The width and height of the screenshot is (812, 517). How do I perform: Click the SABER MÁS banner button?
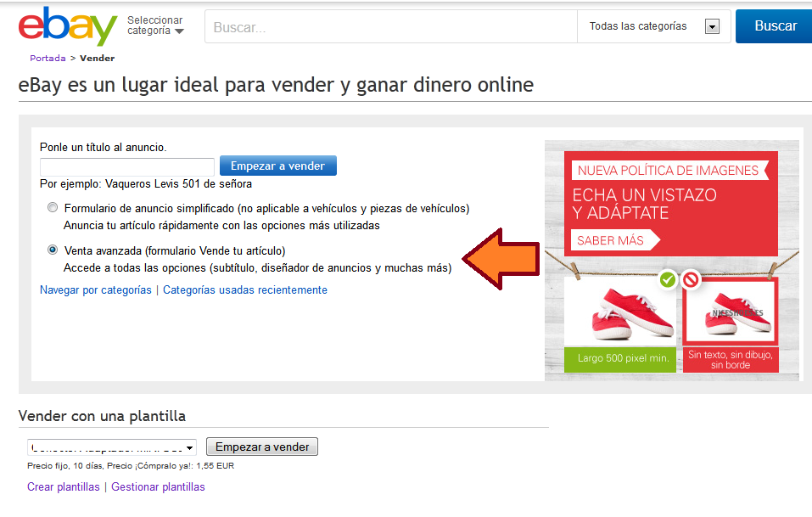tap(610, 240)
